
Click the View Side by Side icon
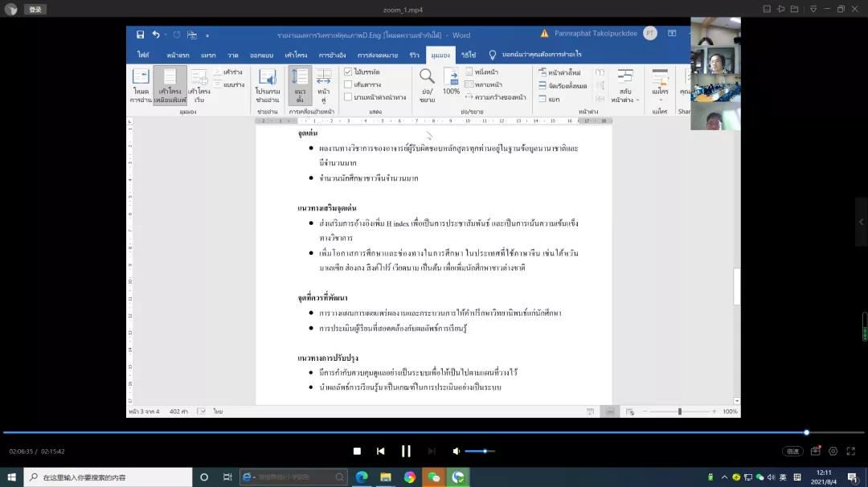point(600,72)
